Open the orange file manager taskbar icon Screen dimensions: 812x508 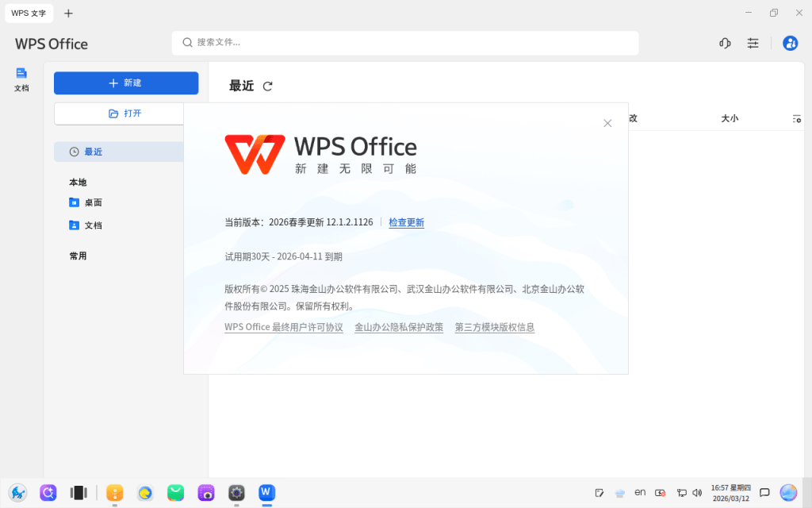(x=114, y=492)
